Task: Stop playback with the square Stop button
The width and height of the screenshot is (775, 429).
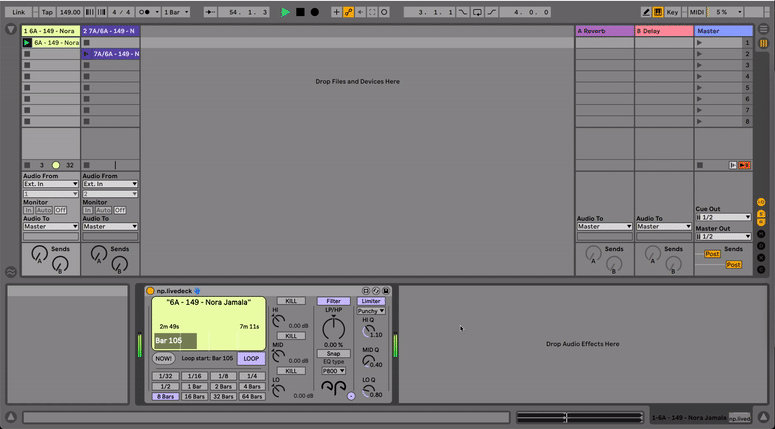Action: tap(300, 12)
